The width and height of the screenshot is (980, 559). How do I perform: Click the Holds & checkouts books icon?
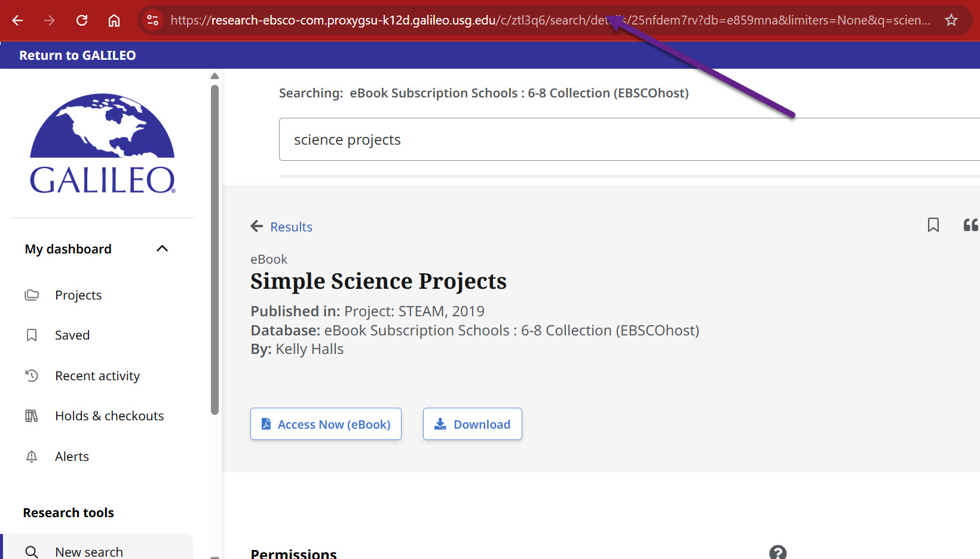(x=32, y=416)
